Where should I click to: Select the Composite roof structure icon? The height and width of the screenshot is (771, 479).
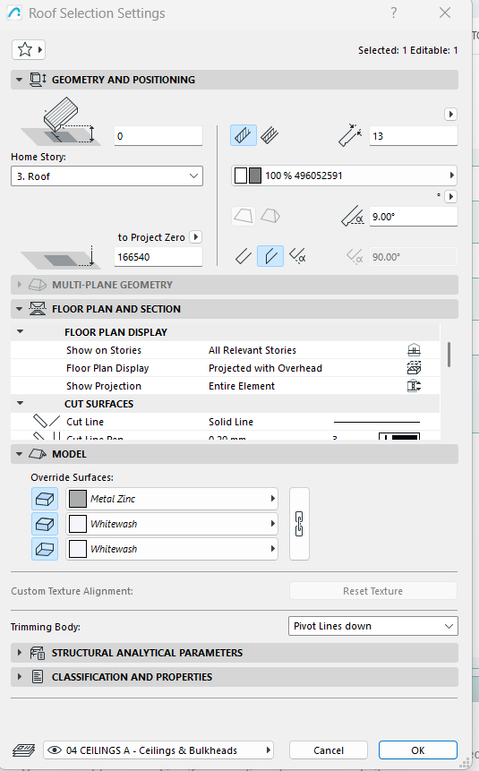tap(270, 135)
